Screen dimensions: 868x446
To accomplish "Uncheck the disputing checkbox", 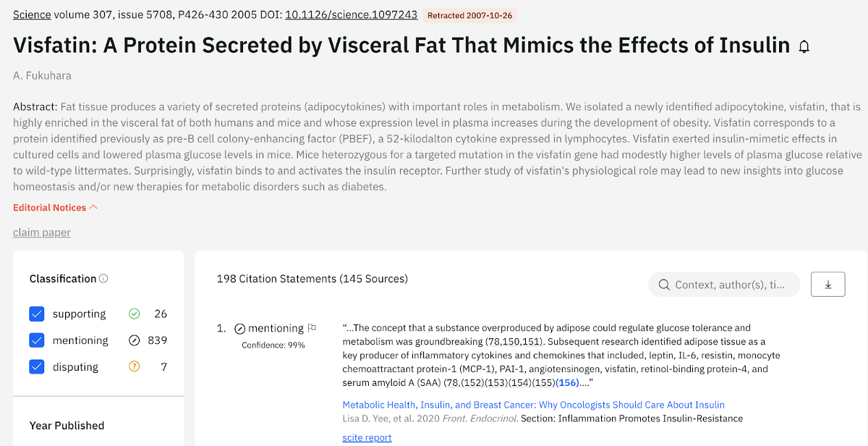I will pos(37,366).
